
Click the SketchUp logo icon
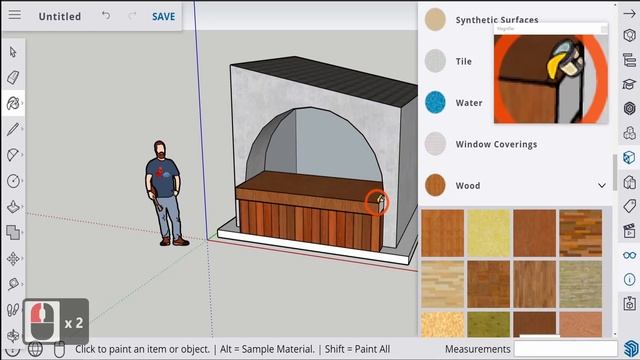(x=631, y=348)
